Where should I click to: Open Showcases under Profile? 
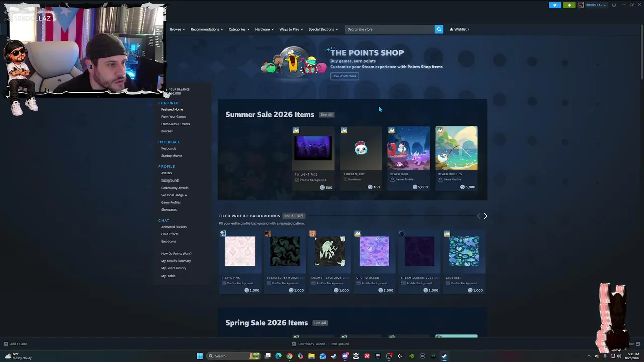tap(169, 210)
